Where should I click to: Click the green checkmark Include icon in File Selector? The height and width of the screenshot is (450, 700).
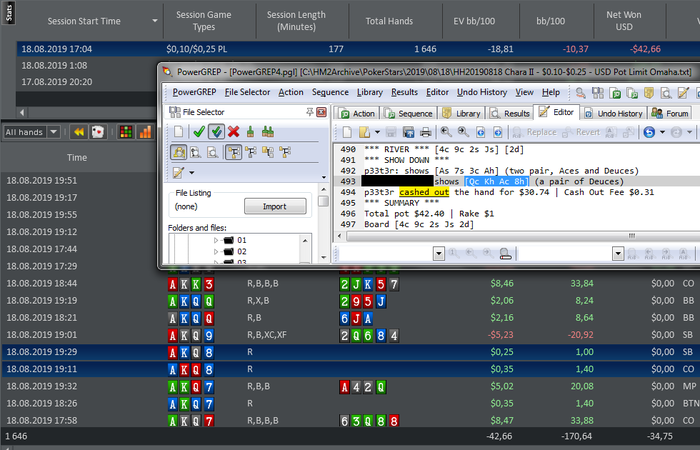pos(199,132)
